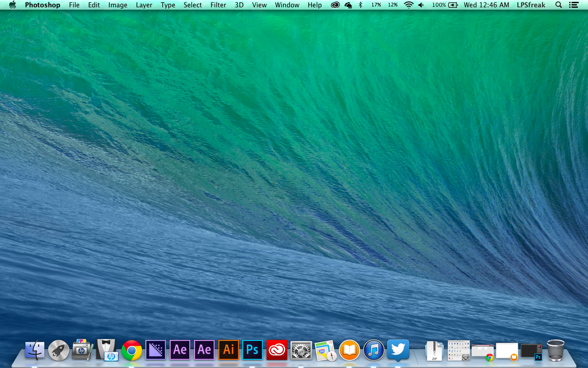Open the battery status showing 100%
Viewport: 588px width, 368px height.
tap(445, 5)
